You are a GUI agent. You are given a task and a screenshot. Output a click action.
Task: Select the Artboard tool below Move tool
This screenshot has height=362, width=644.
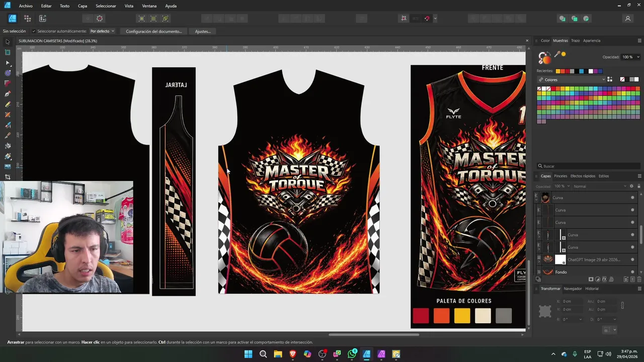click(x=8, y=52)
